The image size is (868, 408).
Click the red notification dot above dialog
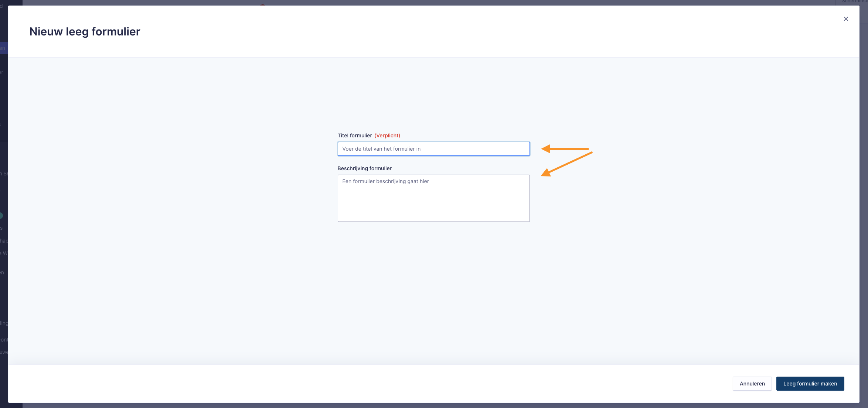tap(262, 4)
